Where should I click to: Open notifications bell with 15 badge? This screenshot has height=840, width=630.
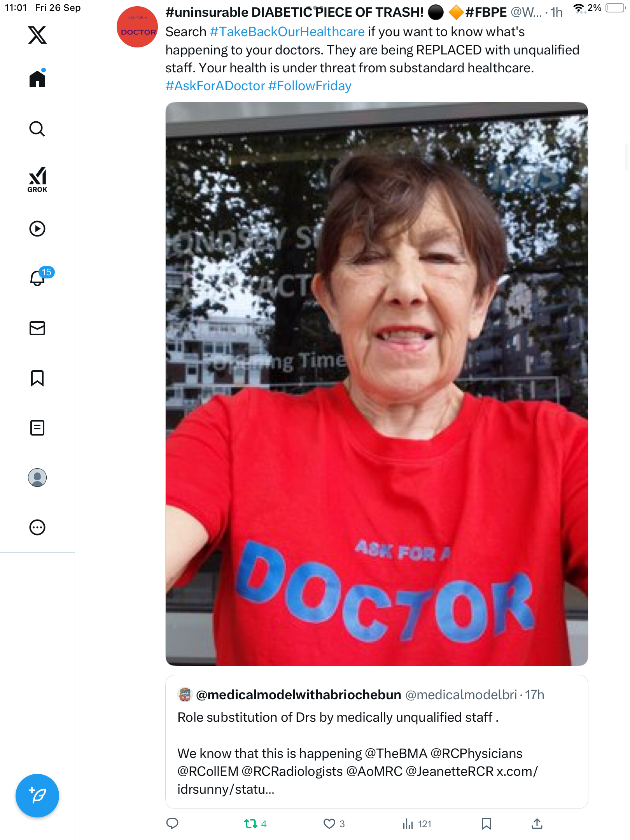(x=38, y=278)
